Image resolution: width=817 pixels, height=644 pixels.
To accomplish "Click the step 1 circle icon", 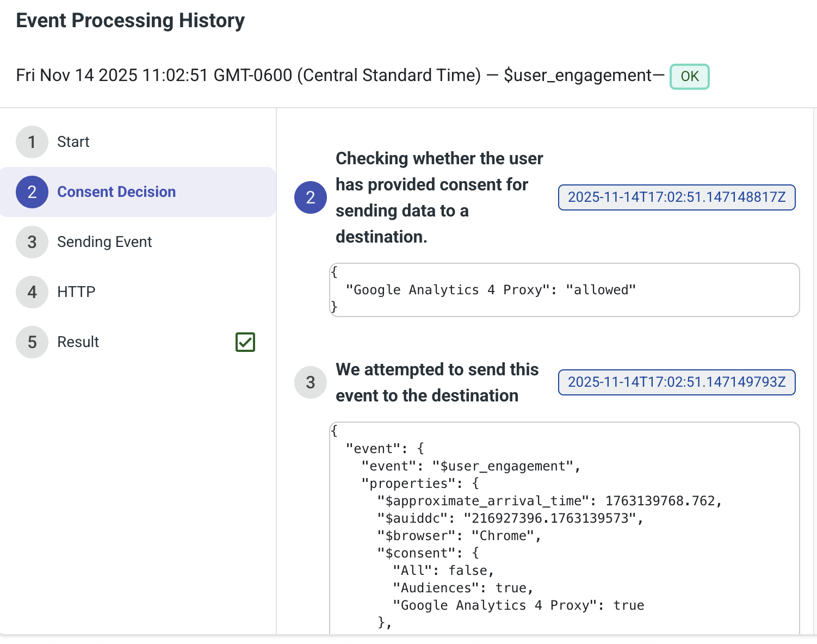I will pyautogui.click(x=32, y=142).
